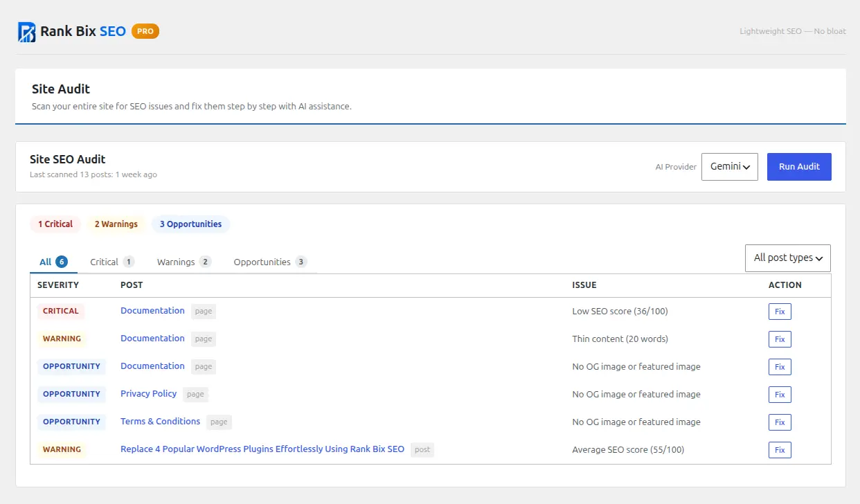The height and width of the screenshot is (504, 860).
Task: Click the 'post' type tag in last row
Action: pyautogui.click(x=422, y=450)
